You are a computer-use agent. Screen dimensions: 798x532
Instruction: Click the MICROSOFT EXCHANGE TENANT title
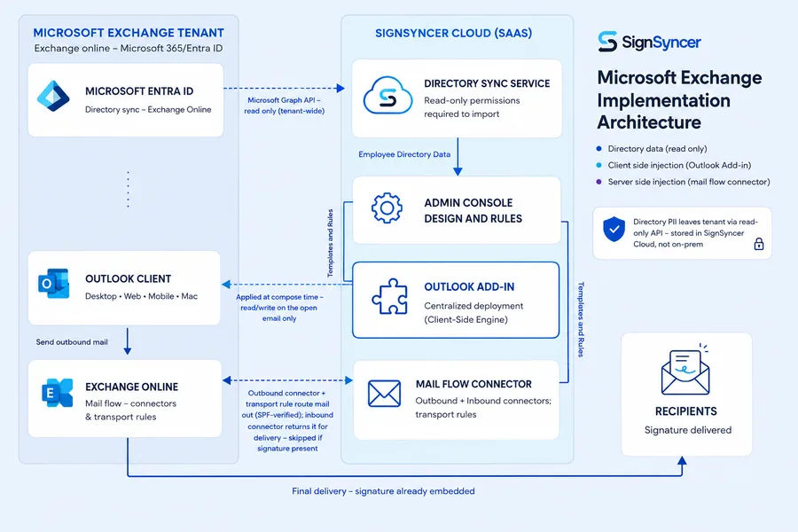(129, 33)
